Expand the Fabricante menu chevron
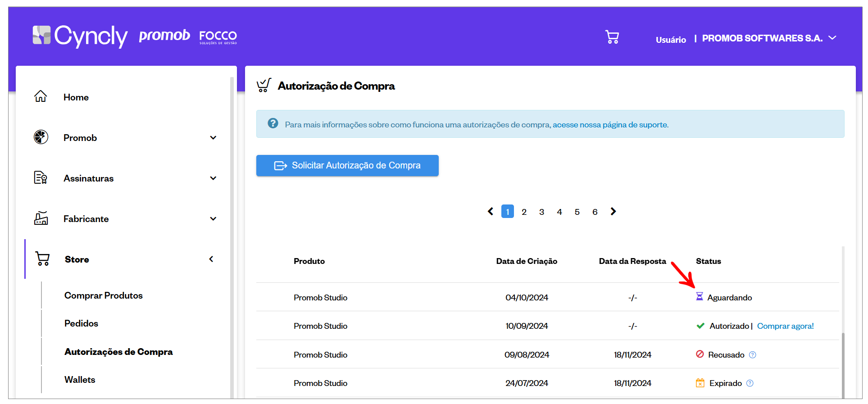Viewport: 868px width, 404px height. pos(214,218)
